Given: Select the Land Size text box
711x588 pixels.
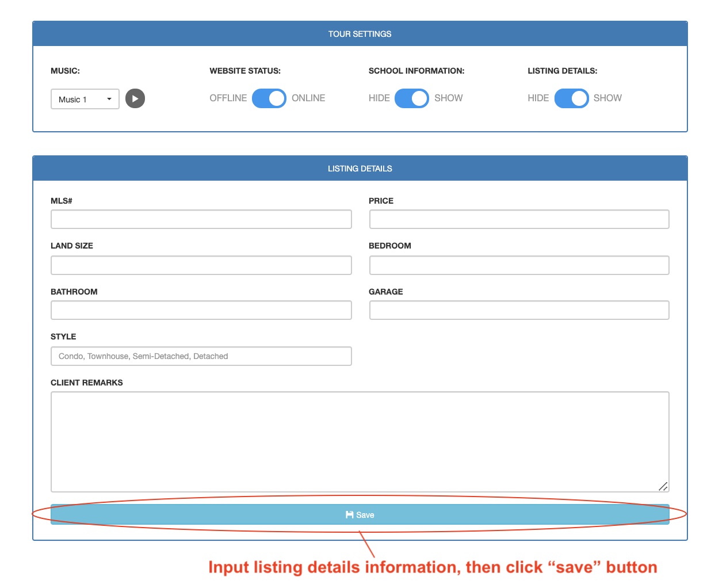Looking at the screenshot, I should point(201,265).
